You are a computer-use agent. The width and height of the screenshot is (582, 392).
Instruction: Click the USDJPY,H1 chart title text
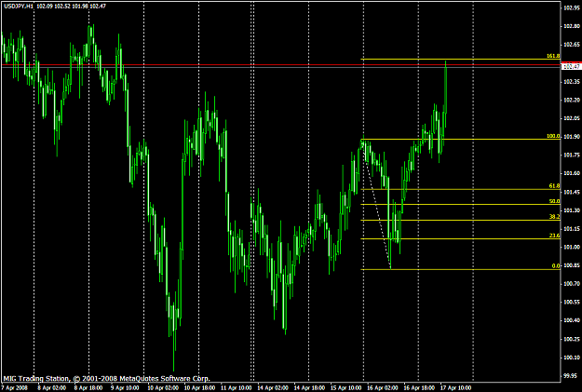point(18,7)
